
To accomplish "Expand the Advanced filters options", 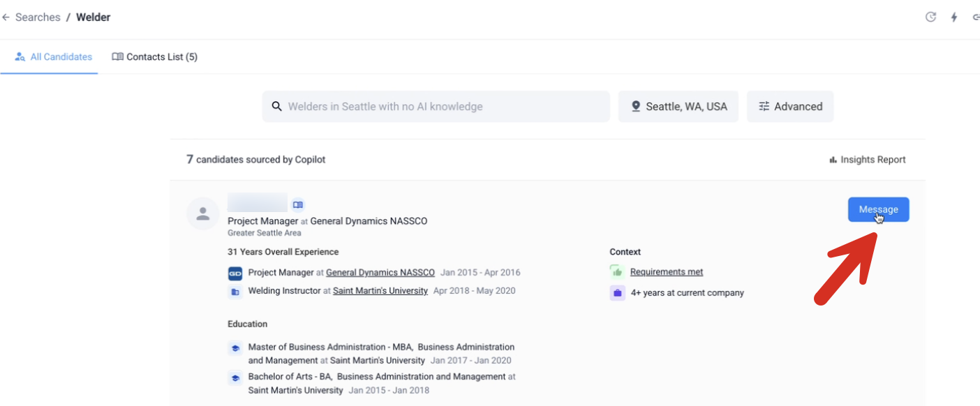I will (789, 107).
